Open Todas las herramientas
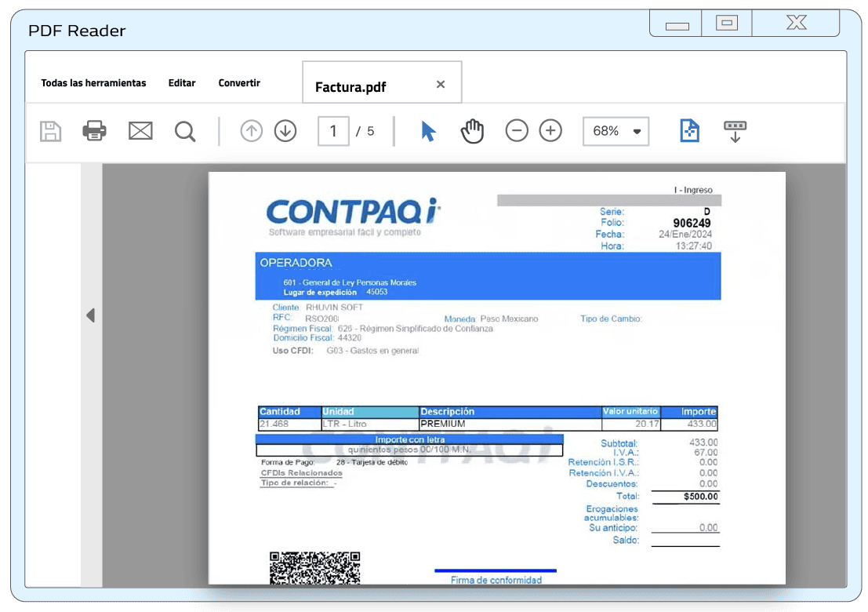868x612 pixels. pos(93,82)
